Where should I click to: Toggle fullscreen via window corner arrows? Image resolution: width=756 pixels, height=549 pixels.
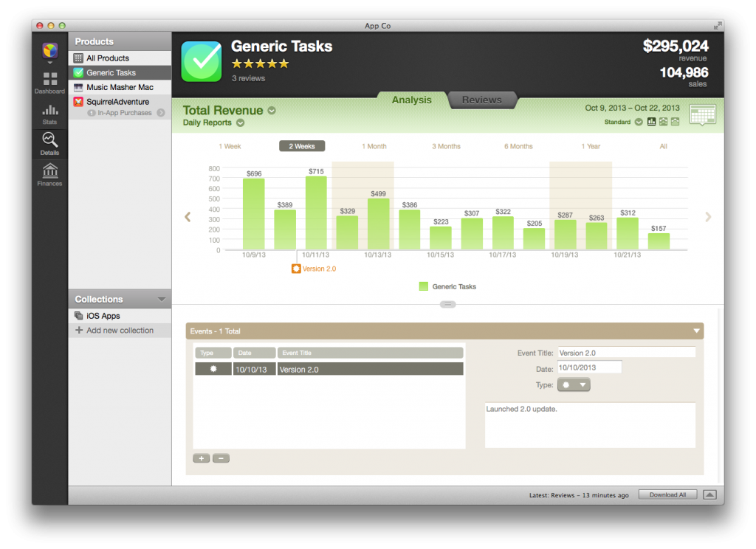point(718,26)
